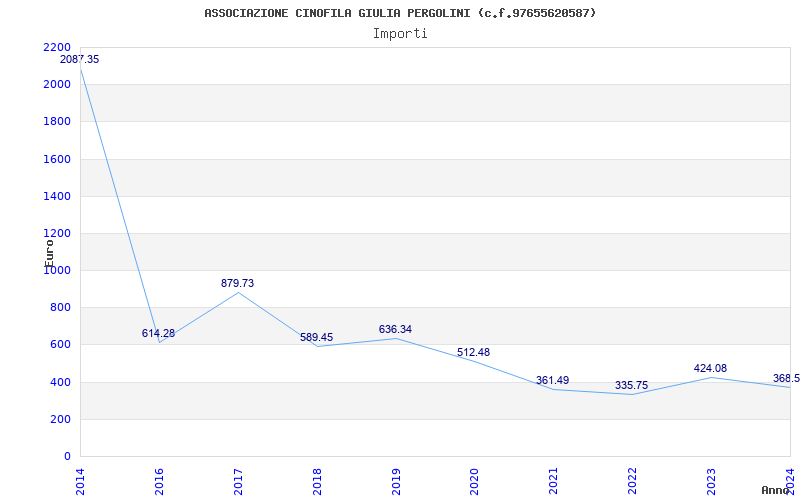This screenshot has width=800, height=500.
Task: Click the 2016 x-axis label
Action: 159,482
